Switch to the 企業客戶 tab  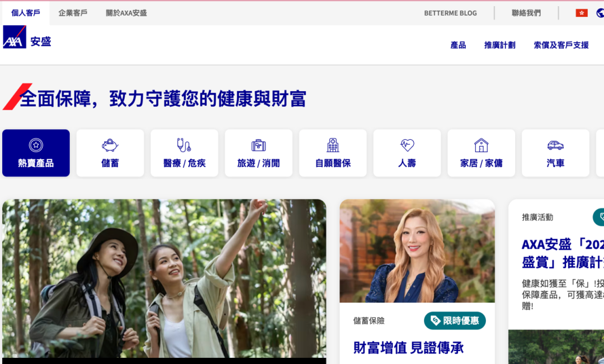(x=73, y=13)
